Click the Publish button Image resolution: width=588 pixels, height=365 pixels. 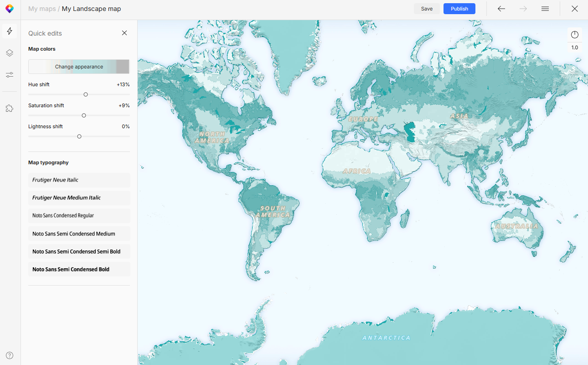(x=459, y=9)
